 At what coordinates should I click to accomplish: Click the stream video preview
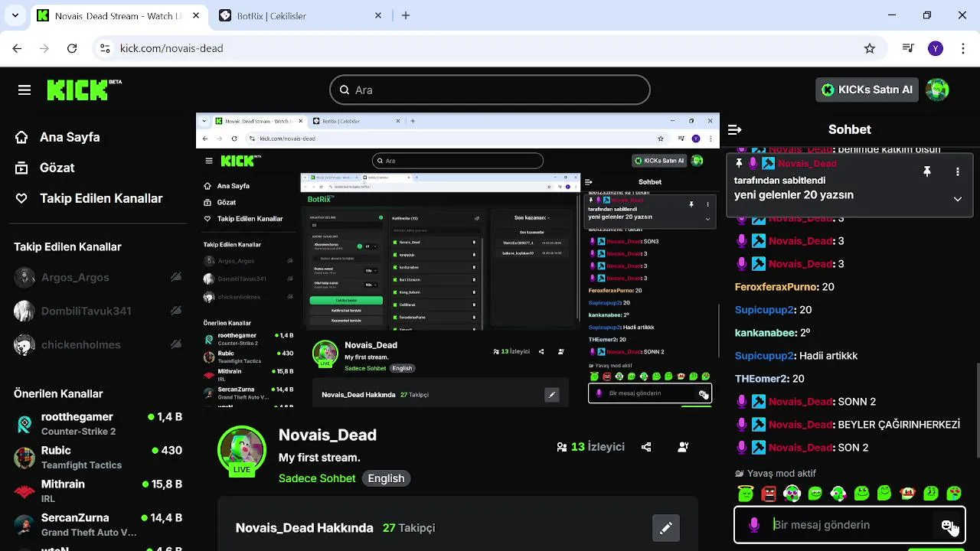pyautogui.click(x=458, y=260)
